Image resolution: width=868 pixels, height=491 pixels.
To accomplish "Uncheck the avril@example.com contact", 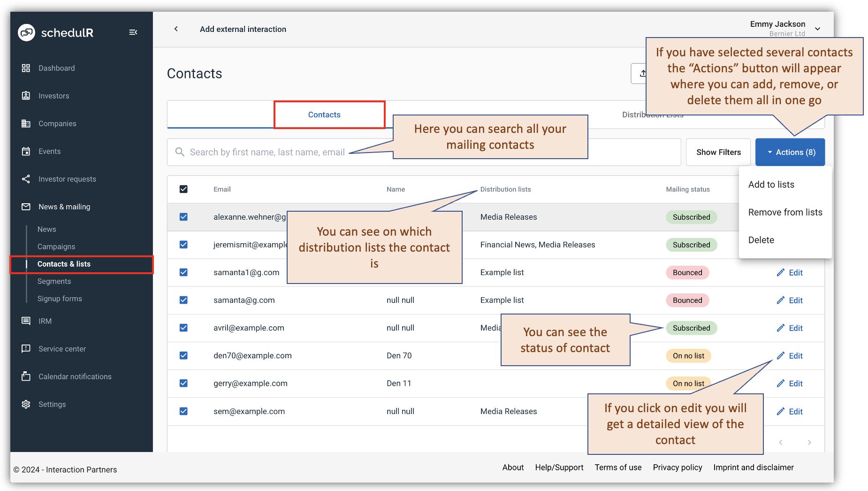I will 183,328.
